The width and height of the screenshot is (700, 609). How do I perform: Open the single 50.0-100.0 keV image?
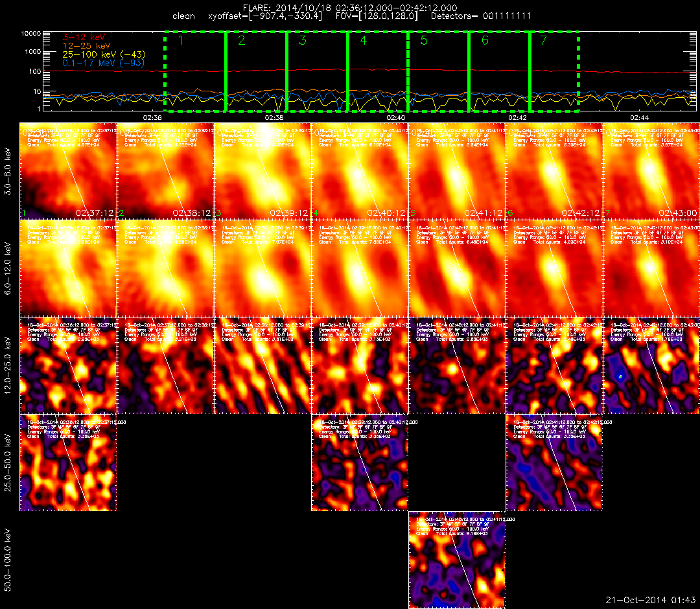(457, 560)
